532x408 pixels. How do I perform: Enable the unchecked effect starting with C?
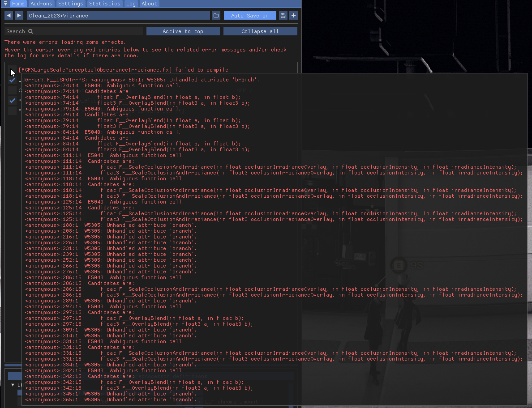pyautogui.click(x=12, y=90)
